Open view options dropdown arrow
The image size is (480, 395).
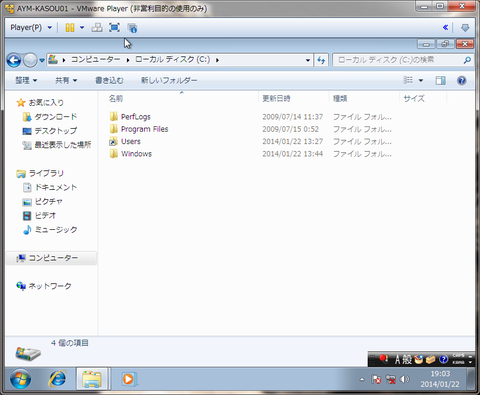[x=421, y=80]
